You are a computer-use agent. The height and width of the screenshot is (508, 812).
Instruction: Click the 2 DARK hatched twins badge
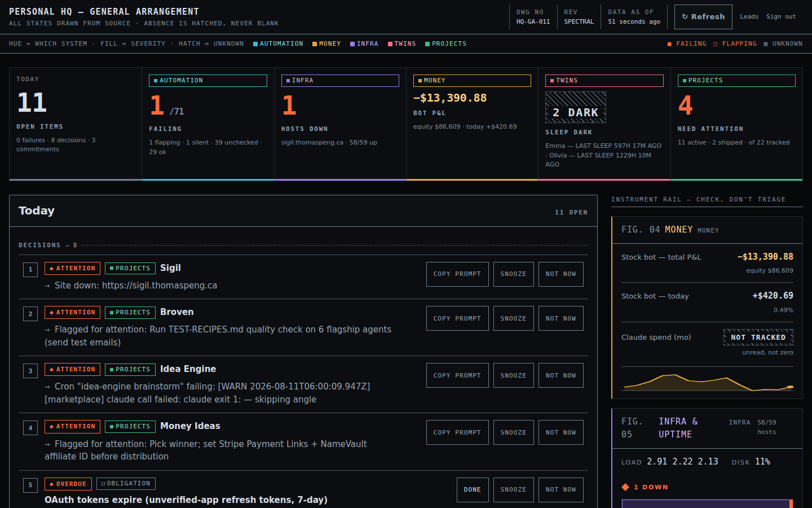click(576, 107)
